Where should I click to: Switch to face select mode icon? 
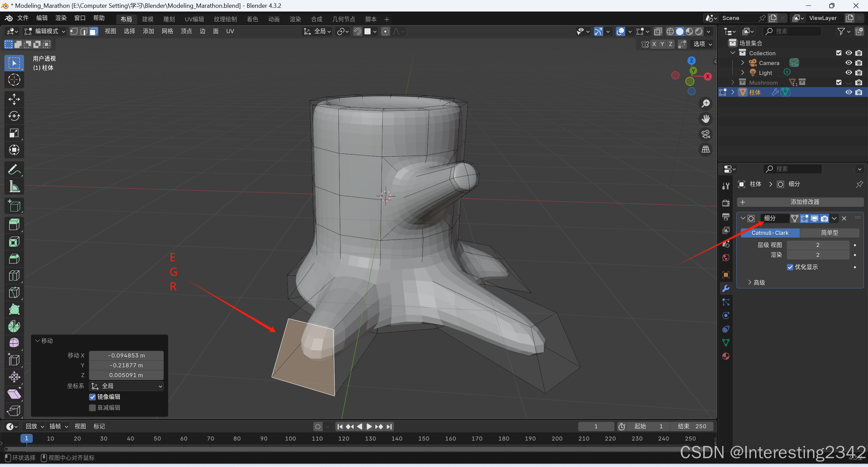(x=94, y=32)
